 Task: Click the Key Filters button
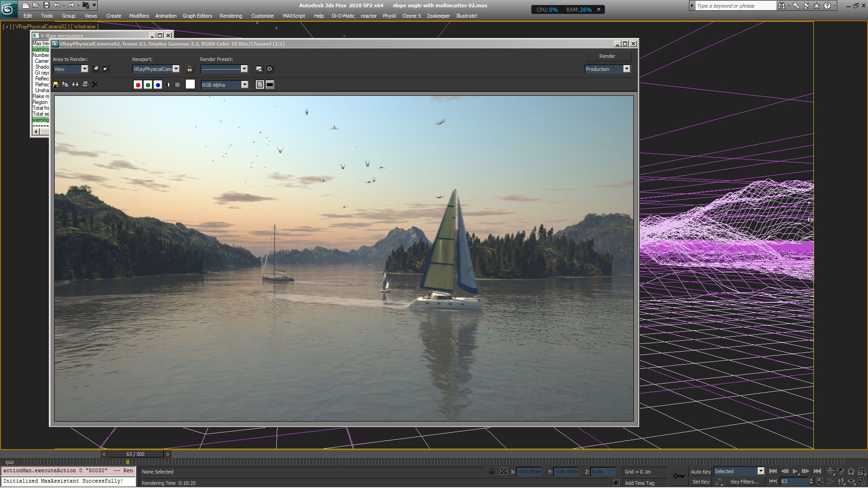click(x=745, y=482)
